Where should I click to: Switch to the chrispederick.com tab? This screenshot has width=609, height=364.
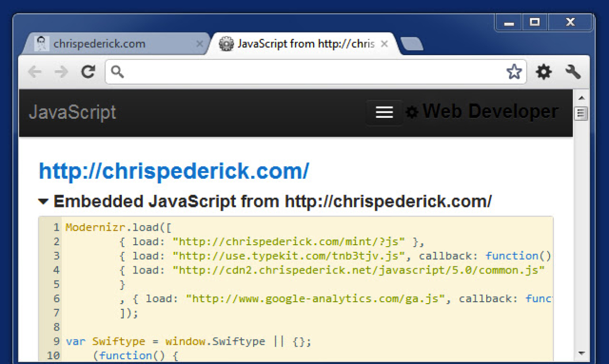(117, 44)
